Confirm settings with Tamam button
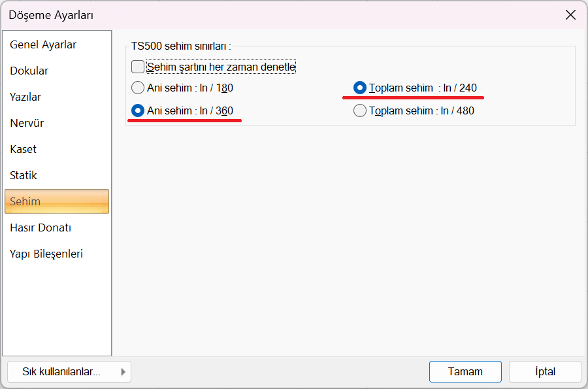Viewport: 588px width, 389px height. pyautogui.click(x=465, y=372)
